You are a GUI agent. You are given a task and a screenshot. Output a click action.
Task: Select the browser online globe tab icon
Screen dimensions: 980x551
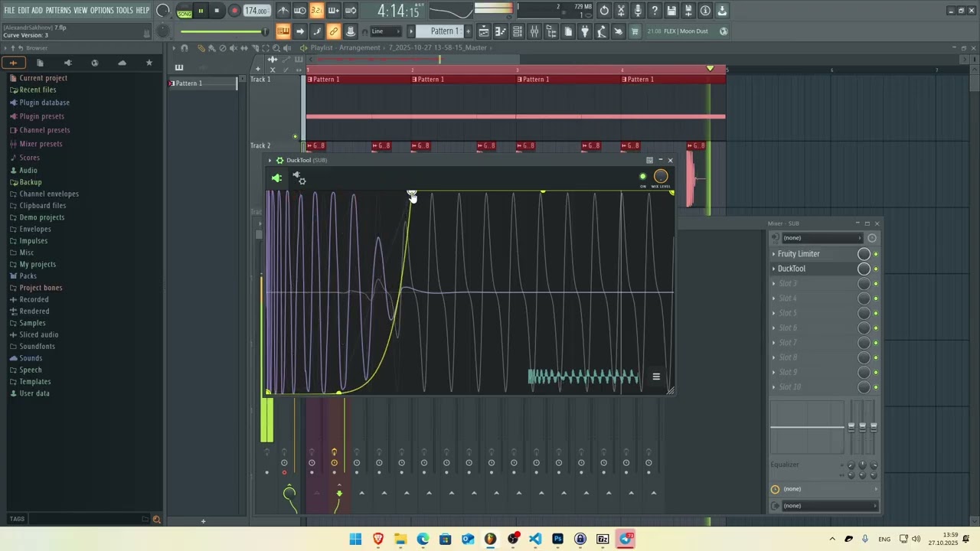coord(95,63)
